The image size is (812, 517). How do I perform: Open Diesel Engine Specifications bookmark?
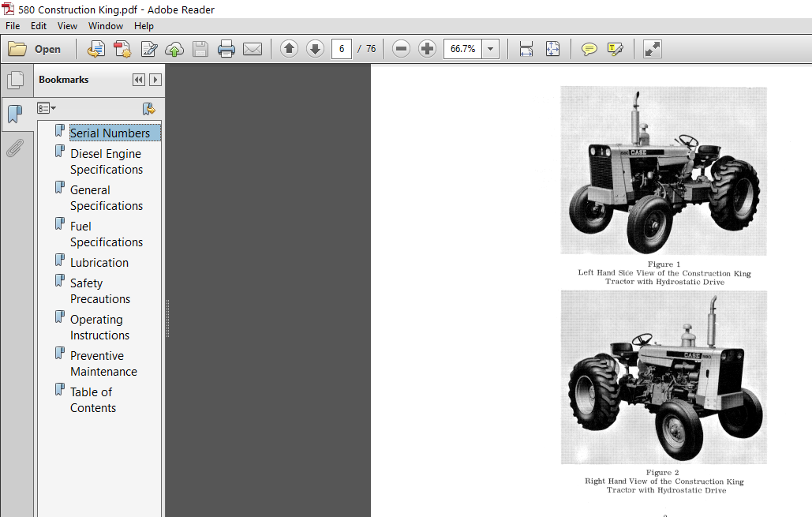click(107, 162)
